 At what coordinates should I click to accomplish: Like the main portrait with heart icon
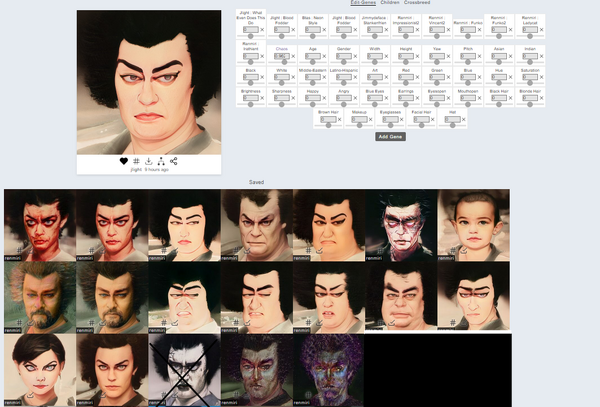(x=124, y=161)
